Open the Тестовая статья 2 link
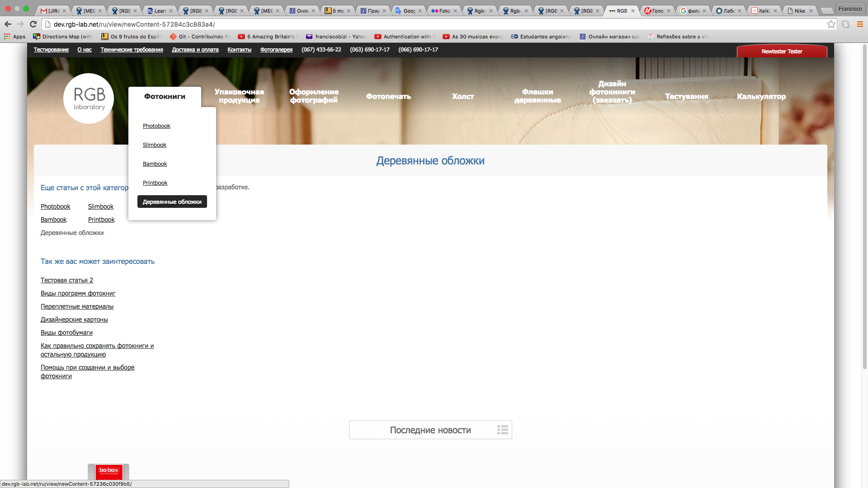This screenshot has width=868, height=488. 66,280
